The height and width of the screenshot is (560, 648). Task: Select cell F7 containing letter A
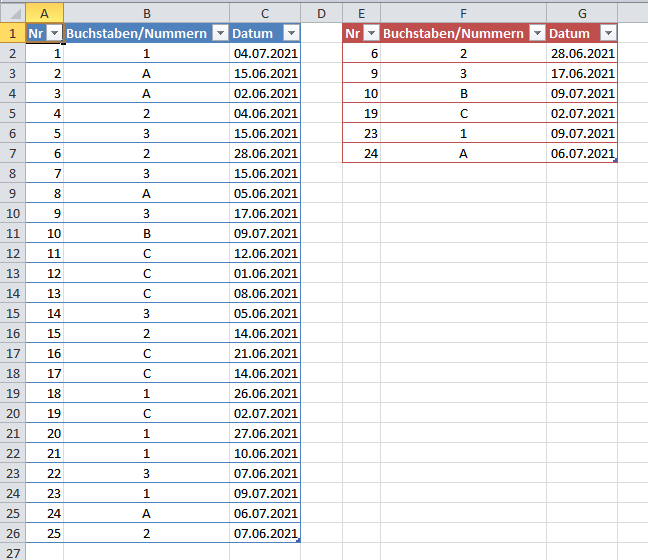(463, 153)
